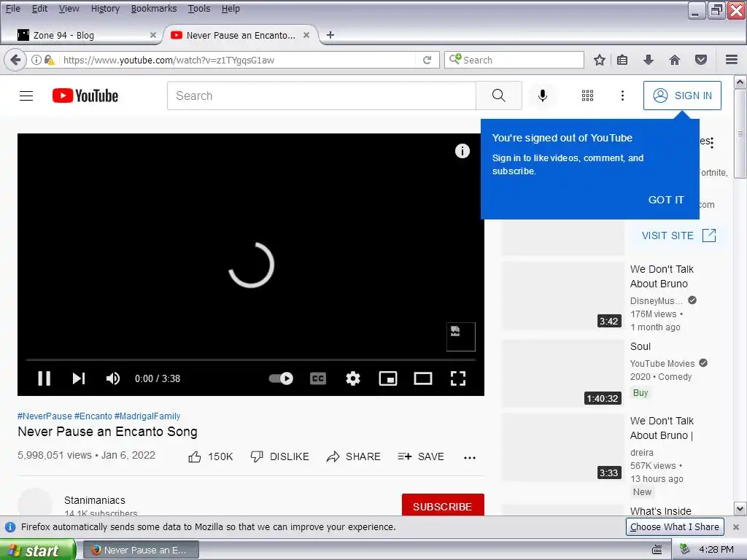Click the Firefox toolbar search box

(514, 60)
